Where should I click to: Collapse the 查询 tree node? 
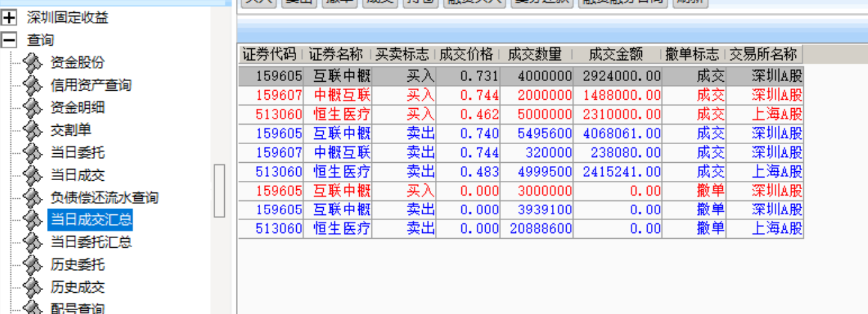click(9, 40)
